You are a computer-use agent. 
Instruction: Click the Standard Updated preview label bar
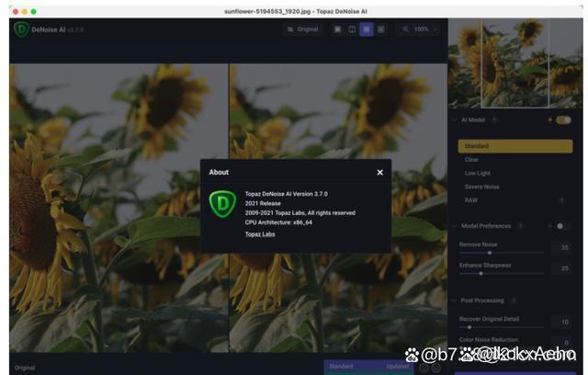(368, 367)
